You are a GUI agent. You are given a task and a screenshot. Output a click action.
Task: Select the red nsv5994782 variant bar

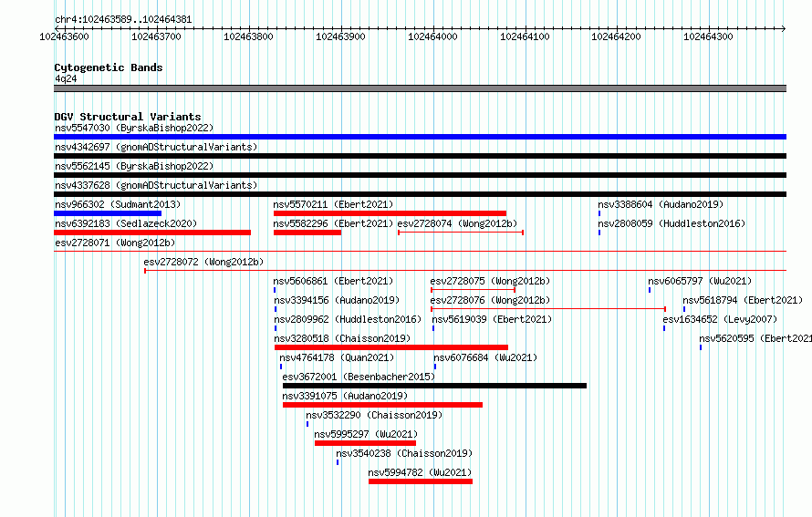tap(421, 481)
